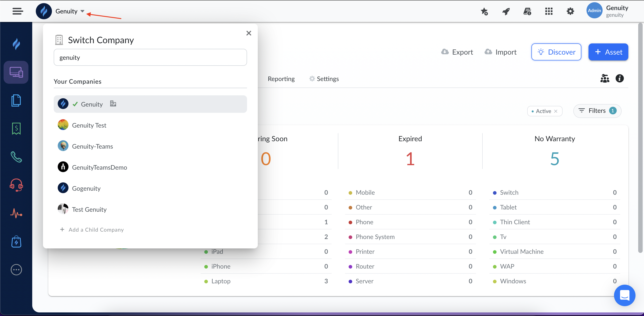Screen dimensions: 644x316
Task: Open the settings gear in header
Action: pyautogui.click(x=570, y=11)
